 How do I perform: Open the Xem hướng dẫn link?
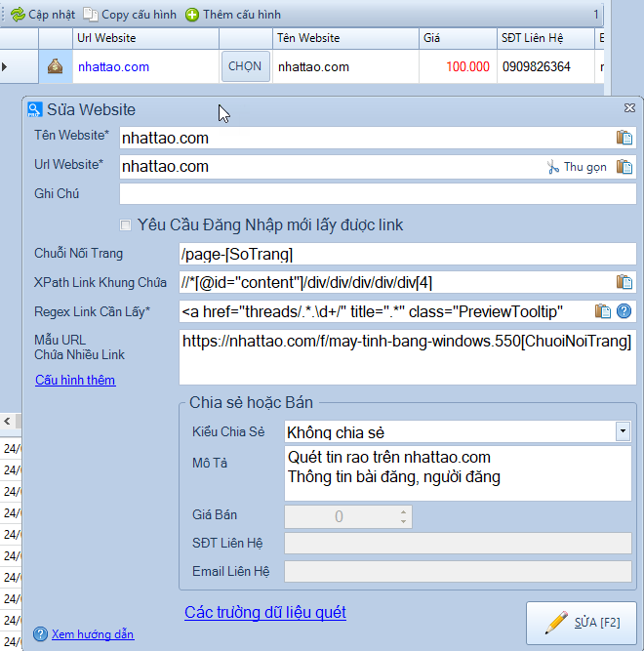tap(93, 634)
